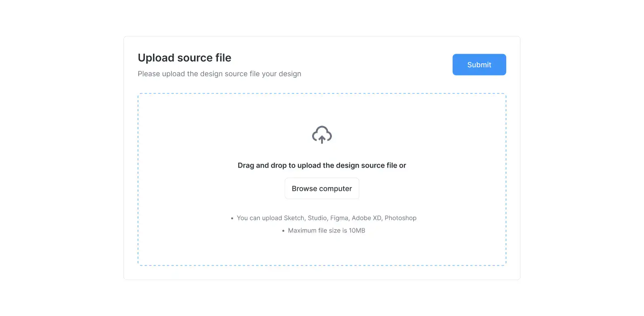Click the 'Maximum file size is 10MB' note
Viewport: 644px width, 316px height.
click(x=326, y=231)
